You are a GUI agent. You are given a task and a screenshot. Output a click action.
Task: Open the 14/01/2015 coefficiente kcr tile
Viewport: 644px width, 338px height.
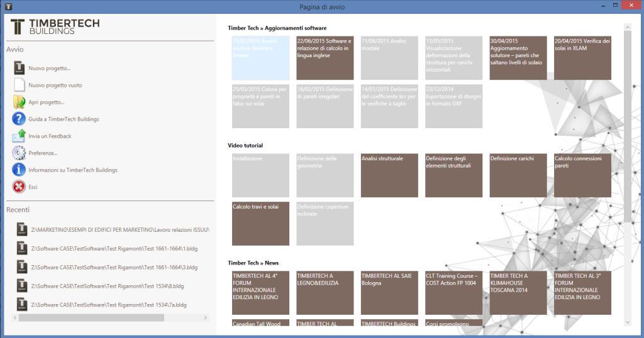tap(389, 106)
